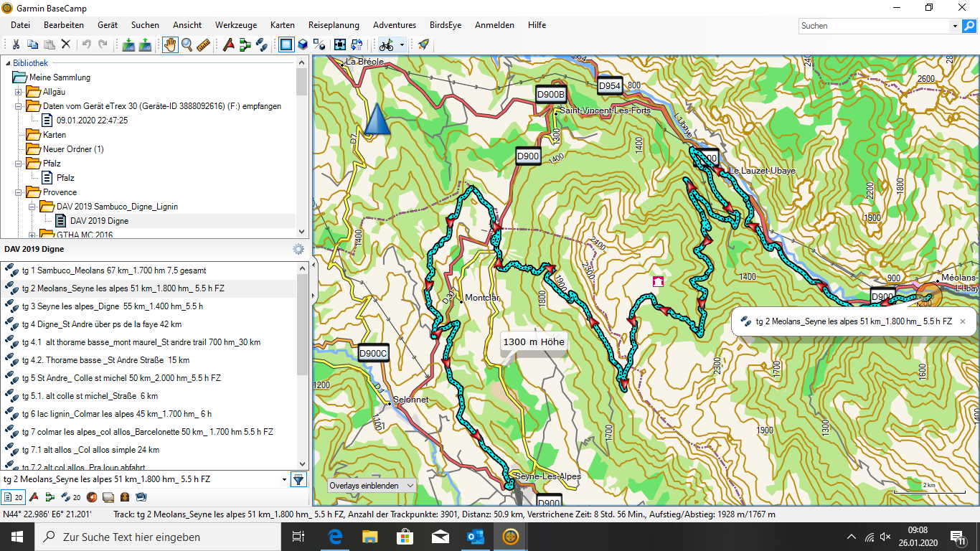Click the Undo arrow icon
Screen dimensions: 980x551
(x=86, y=44)
